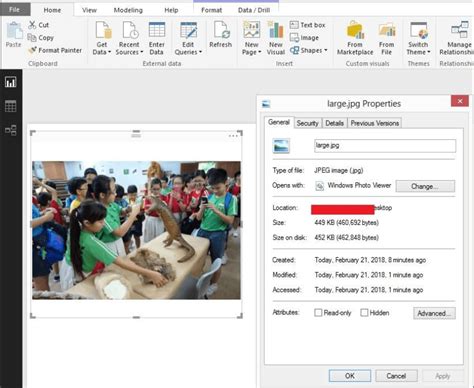Click the Change... button for Opens with
The width and height of the screenshot is (474, 388).
[x=425, y=186]
